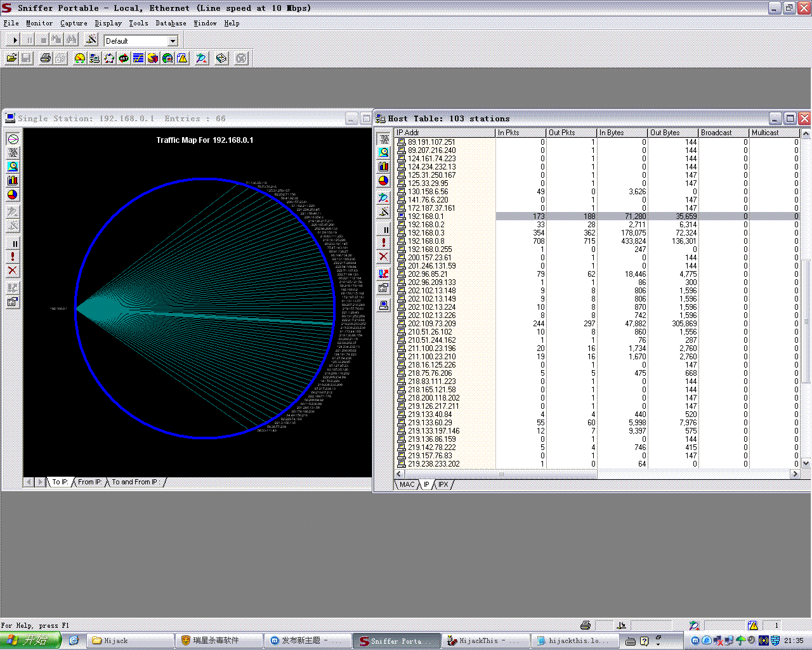Expand the Default profile dropdown
The width and height of the screenshot is (812, 650).
coord(173,41)
